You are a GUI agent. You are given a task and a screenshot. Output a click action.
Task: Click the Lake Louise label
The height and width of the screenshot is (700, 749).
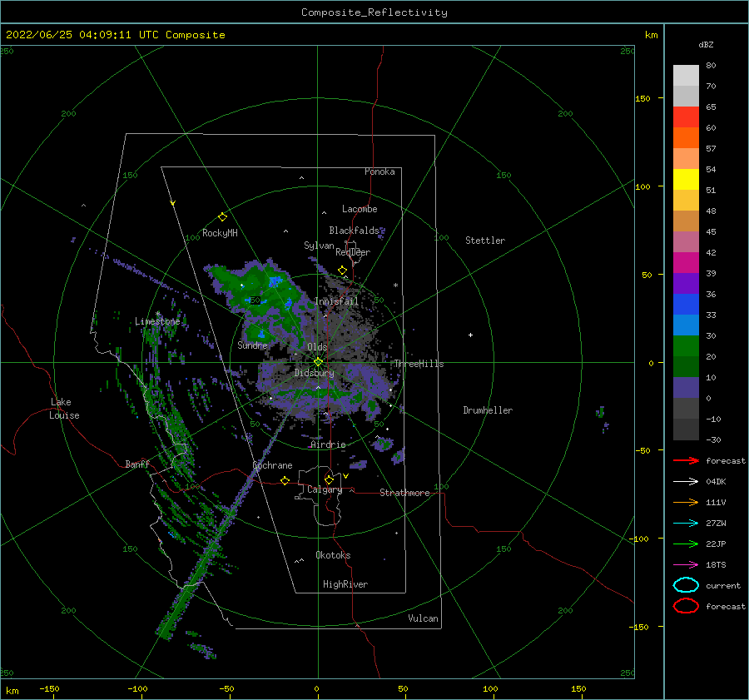pyautogui.click(x=64, y=409)
